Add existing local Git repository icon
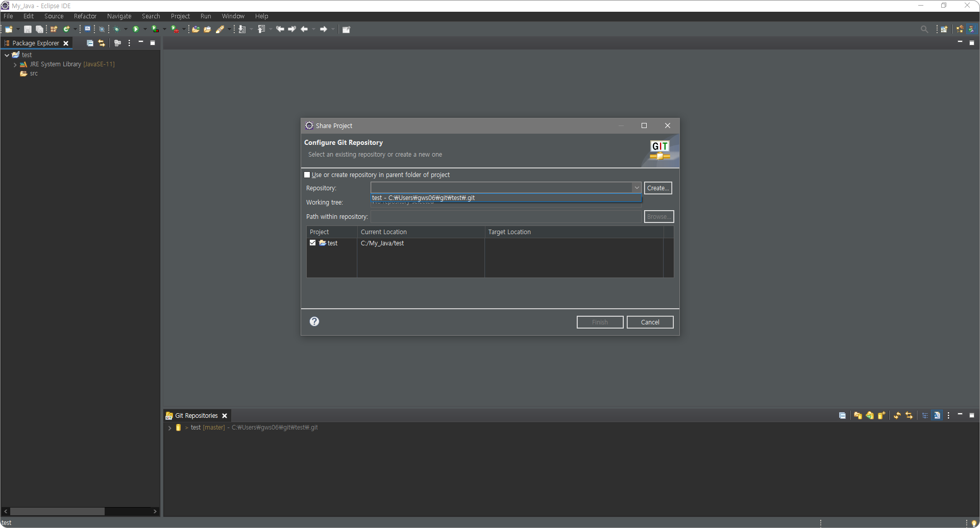Screen dimensions: 980x528 pyautogui.click(x=857, y=416)
